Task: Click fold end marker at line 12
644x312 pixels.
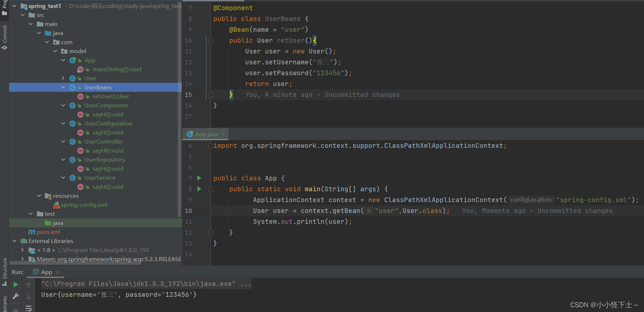Action: [x=211, y=232]
